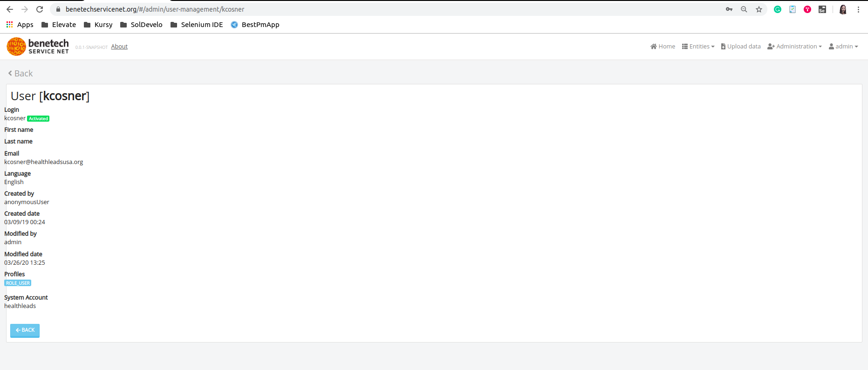Click the modified date '03/26/20 13:25'
This screenshot has height=370, width=868.
pos(25,263)
